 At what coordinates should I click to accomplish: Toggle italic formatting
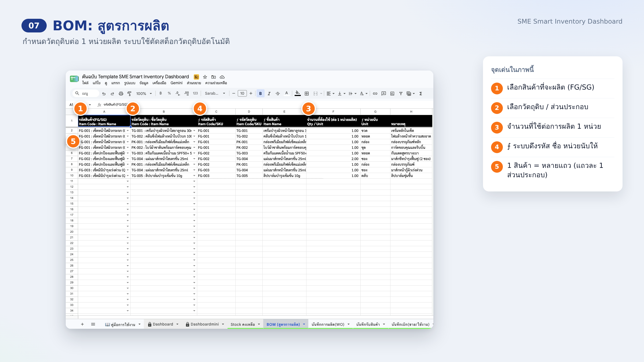coord(269,94)
